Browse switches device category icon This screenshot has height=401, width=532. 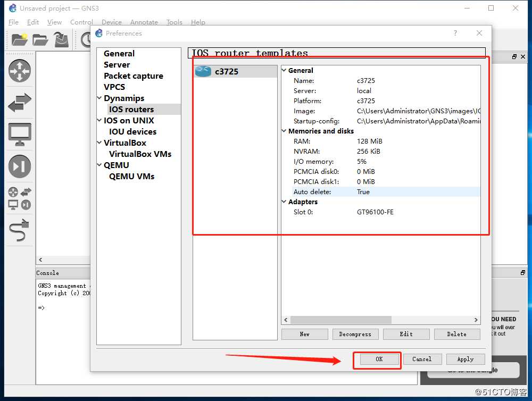point(20,103)
